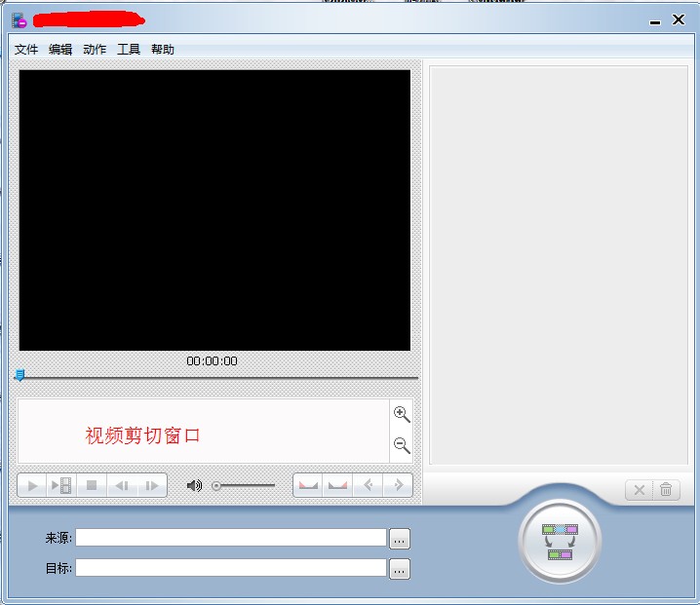700x605 pixels.
Task: Jump to next marker (right arrow)
Action: [x=398, y=485]
